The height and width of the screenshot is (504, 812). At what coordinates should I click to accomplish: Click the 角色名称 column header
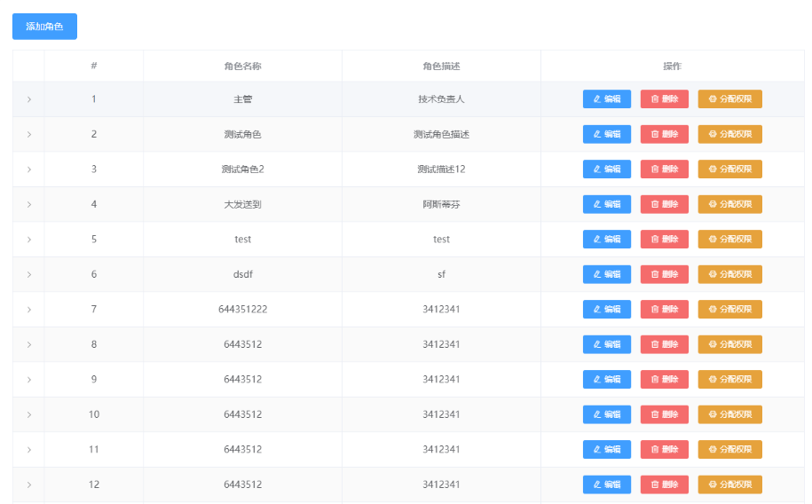[x=242, y=67]
